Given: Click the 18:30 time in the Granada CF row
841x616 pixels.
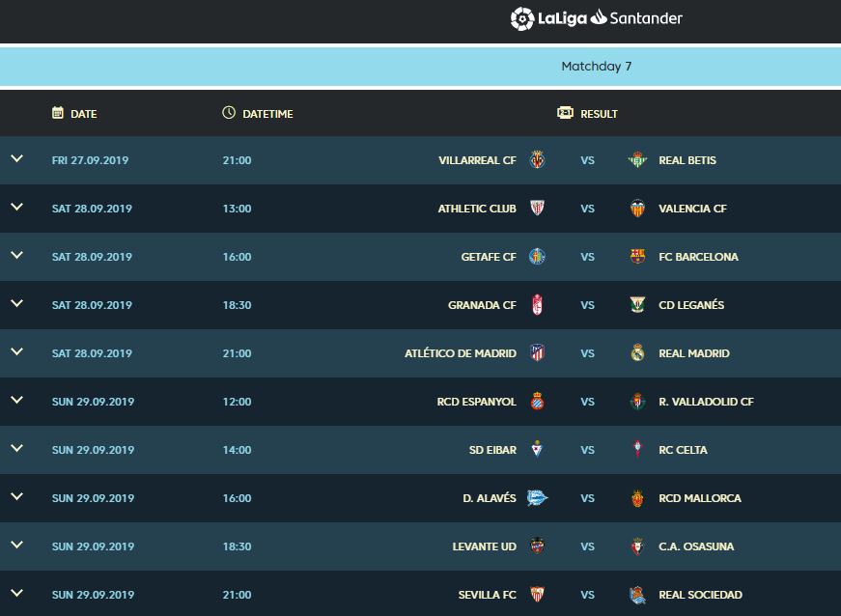Looking at the screenshot, I should pyautogui.click(x=238, y=305).
